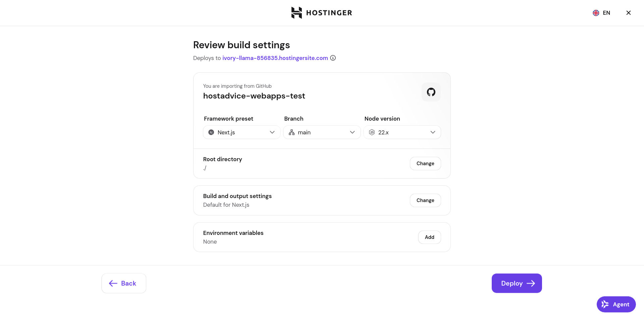Screen dimensions: 644x317
Task: Click the Review build settings heading
Action: (x=241, y=45)
